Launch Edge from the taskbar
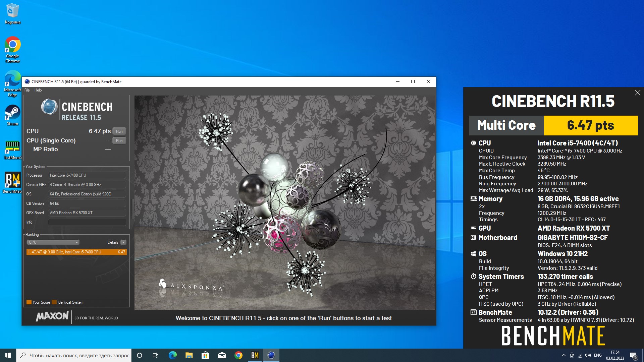The height and width of the screenshot is (362, 644). click(x=172, y=355)
